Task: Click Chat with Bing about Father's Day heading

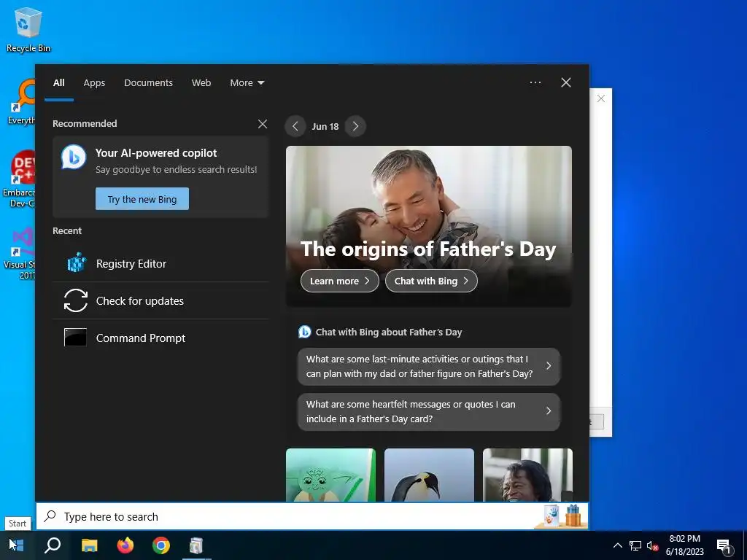Action: 389,332
